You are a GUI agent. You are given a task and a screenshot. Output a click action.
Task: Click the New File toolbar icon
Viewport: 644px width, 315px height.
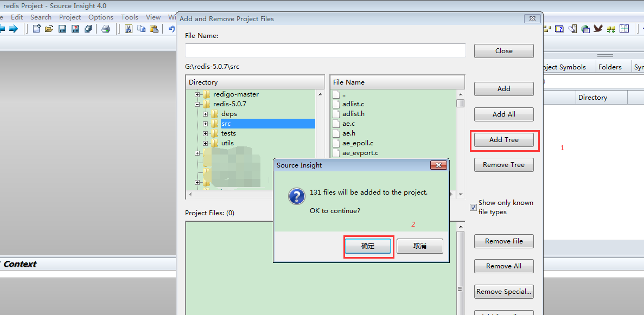point(37,29)
